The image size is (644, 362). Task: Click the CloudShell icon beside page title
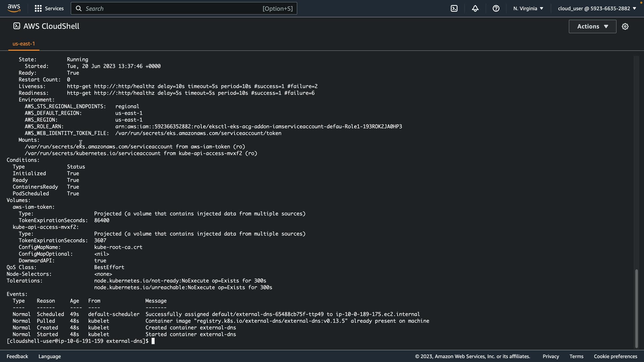click(x=16, y=26)
